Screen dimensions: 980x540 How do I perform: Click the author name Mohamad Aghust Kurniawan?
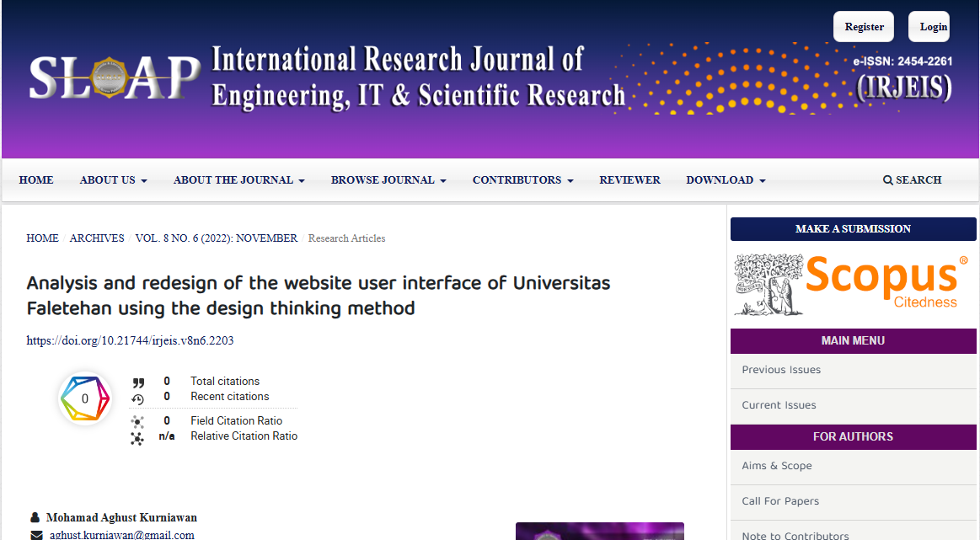click(x=121, y=517)
